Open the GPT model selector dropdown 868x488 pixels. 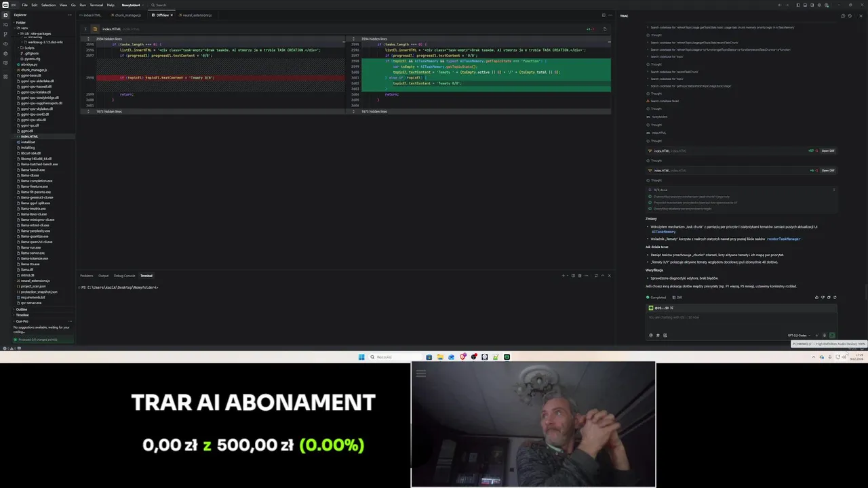799,335
